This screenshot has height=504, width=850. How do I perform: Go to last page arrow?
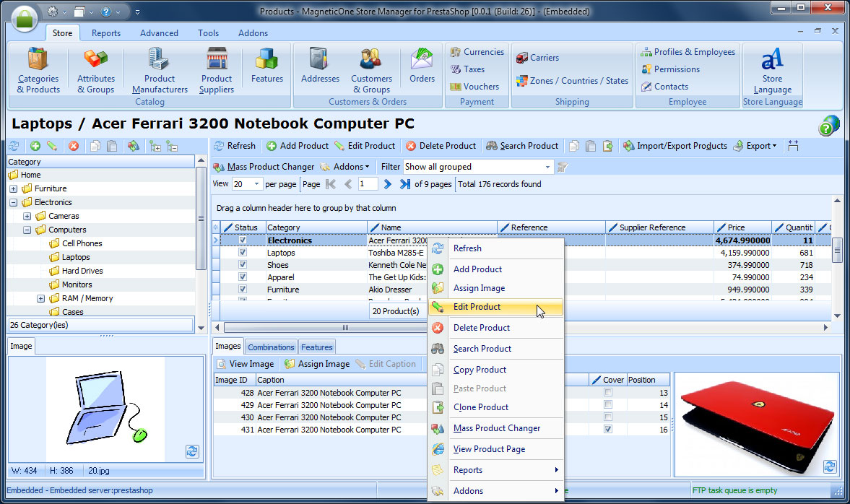[x=404, y=184]
